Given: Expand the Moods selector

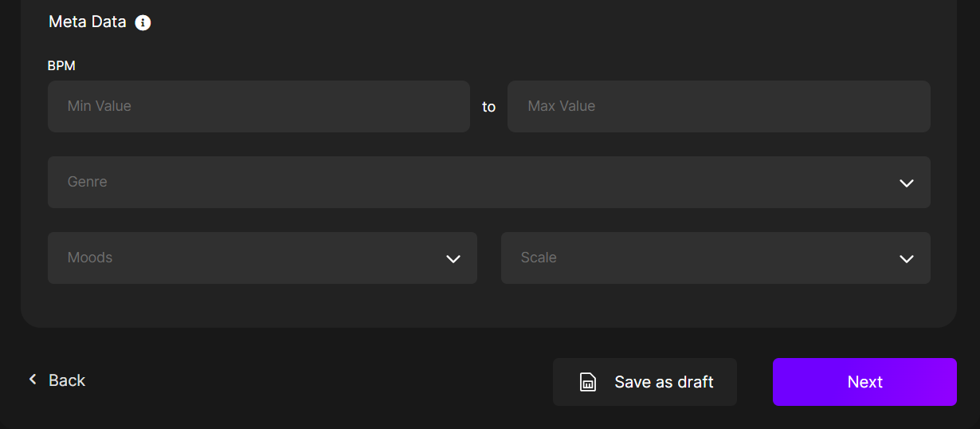Looking at the screenshot, I should (x=262, y=258).
